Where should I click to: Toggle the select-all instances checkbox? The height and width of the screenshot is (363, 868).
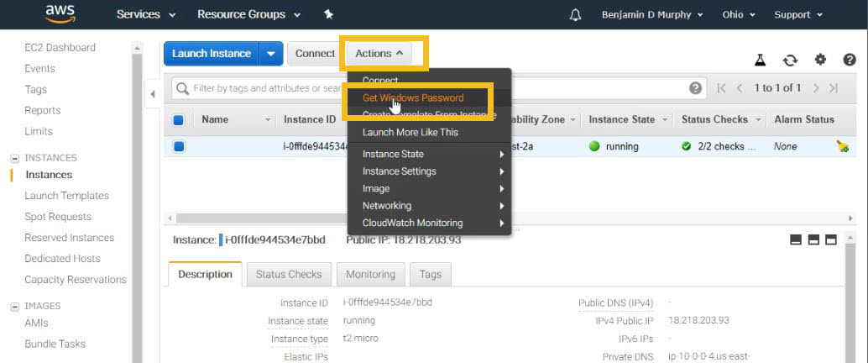click(x=178, y=119)
